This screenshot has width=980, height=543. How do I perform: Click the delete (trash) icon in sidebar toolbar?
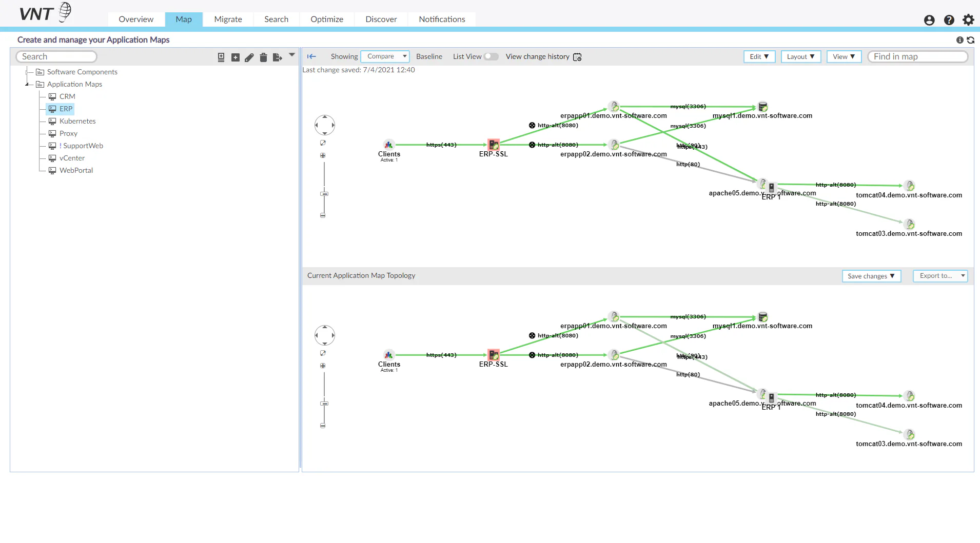pos(263,57)
